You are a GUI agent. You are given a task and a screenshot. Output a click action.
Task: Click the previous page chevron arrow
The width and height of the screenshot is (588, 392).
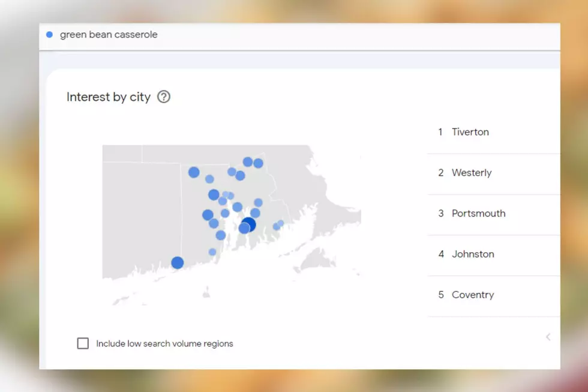pyautogui.click(x=548, y=337)
